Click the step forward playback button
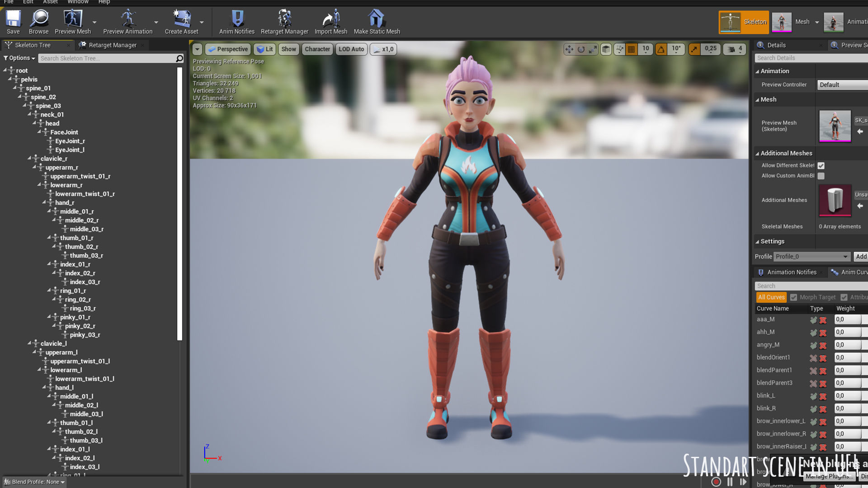The image size is (868, 488). (x=743, y=482)
